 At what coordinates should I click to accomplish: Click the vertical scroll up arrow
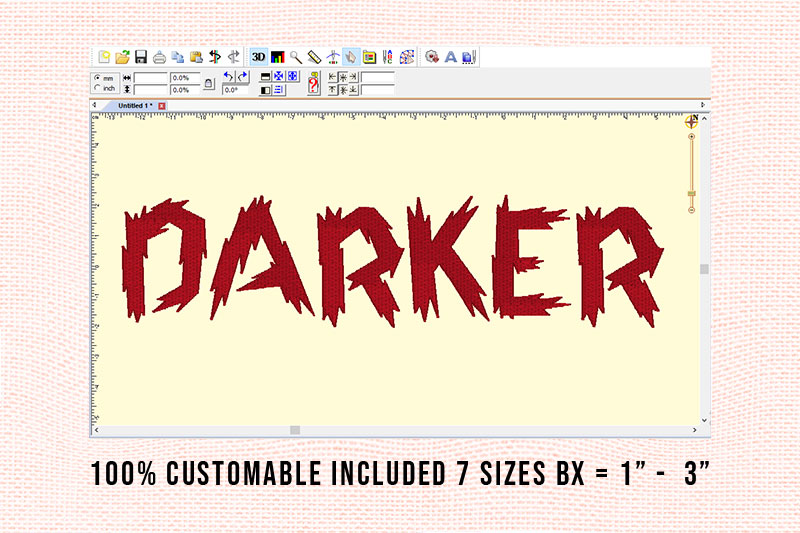point(704,118)
